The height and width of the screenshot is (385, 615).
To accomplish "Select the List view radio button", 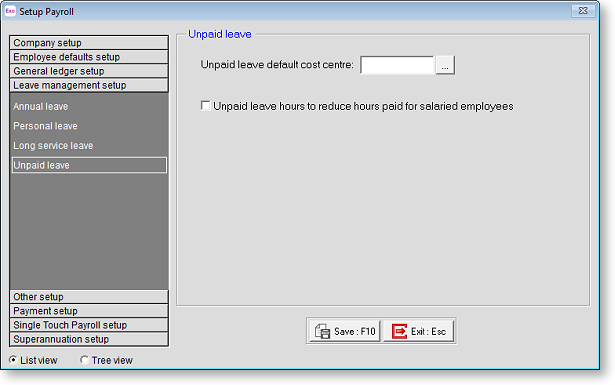I will 13,360.
